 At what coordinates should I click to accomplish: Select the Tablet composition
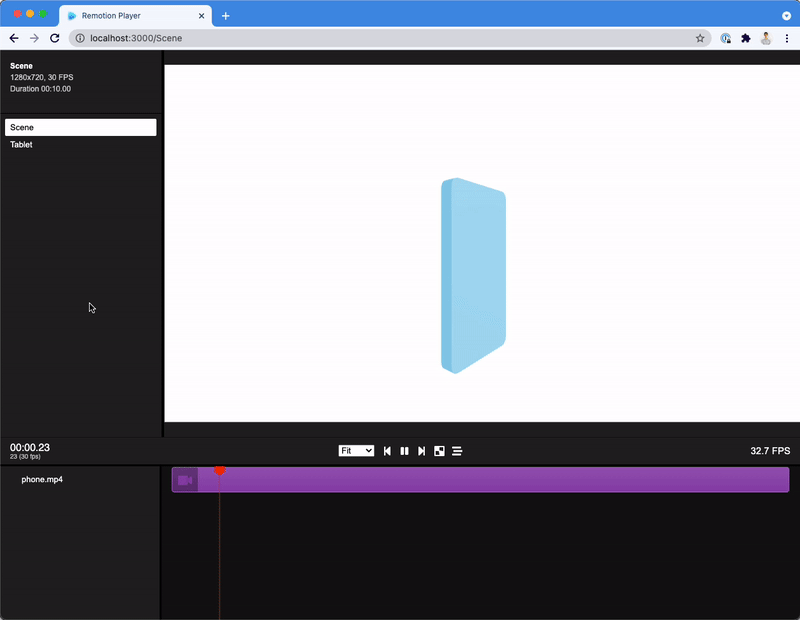pos(81,145)
